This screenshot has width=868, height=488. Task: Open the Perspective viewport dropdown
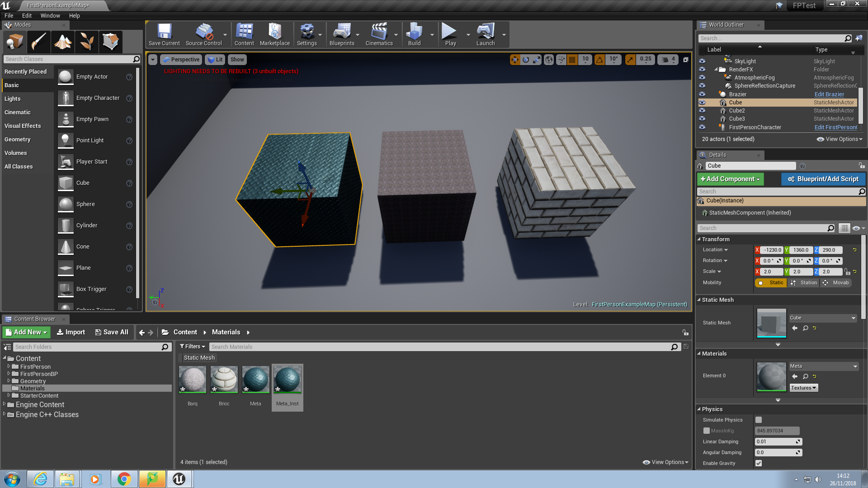[180, 59]
